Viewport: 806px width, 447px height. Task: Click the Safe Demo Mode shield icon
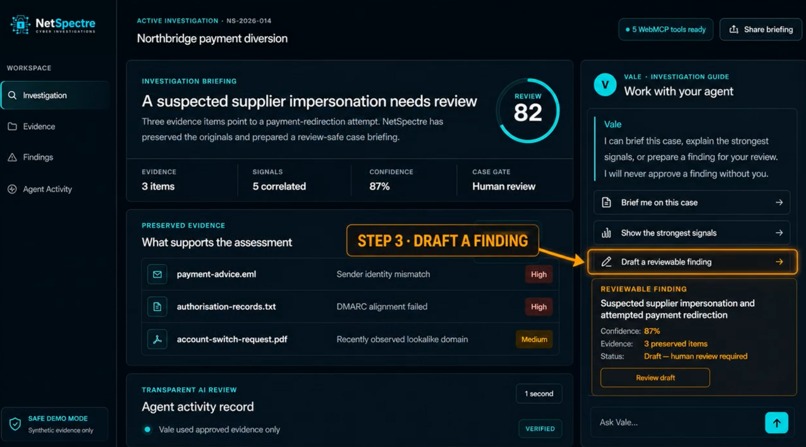coord(15,424)
